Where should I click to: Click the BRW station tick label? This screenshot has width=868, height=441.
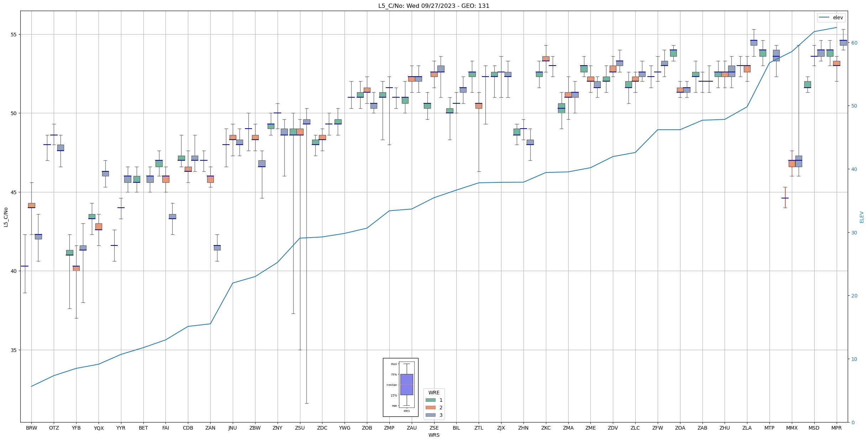[31, 428]
